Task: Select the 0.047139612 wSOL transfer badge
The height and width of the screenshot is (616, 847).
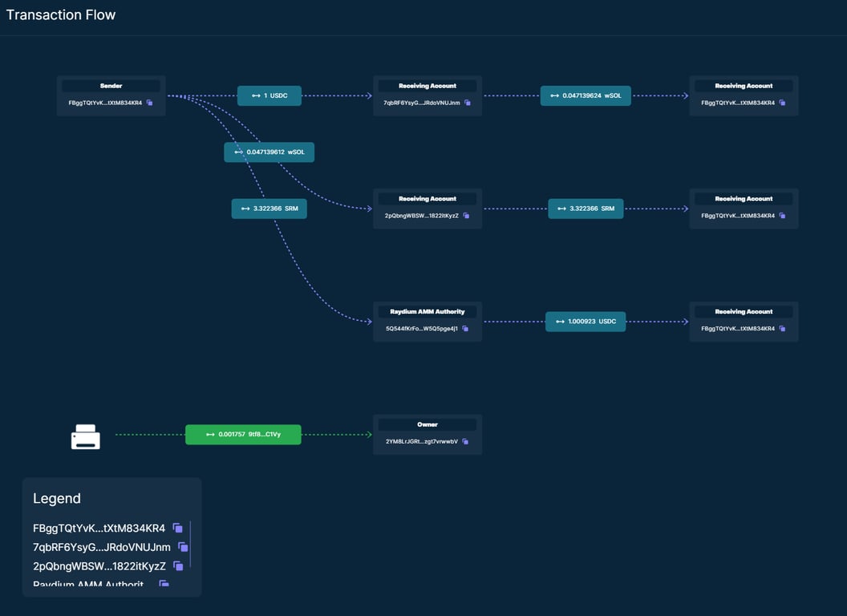Action: pyautogui.click(x=269, y=152)
